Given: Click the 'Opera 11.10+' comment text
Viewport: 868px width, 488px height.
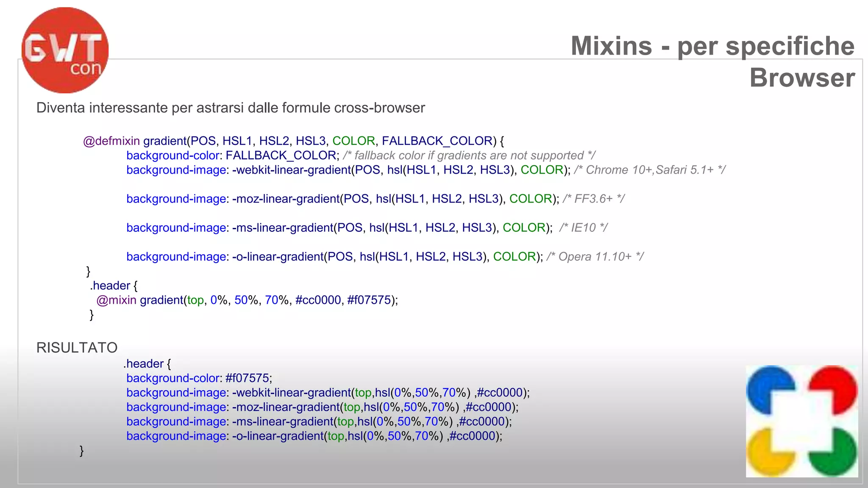Looking at the screenshot, I should [595, 256].
